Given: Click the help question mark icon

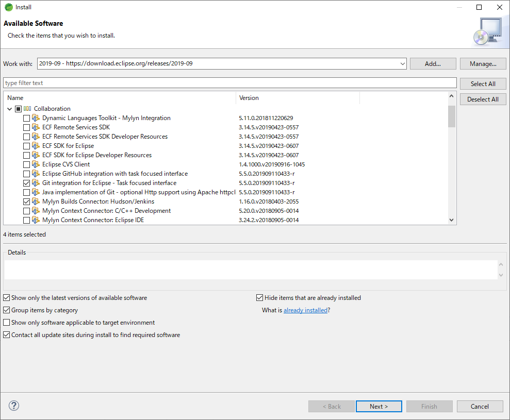Looking at the screenshot, I should [14, 406].
